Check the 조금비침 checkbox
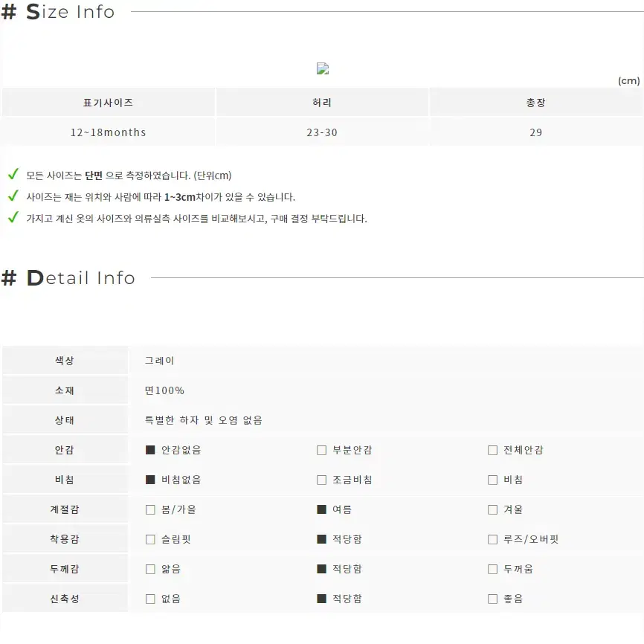 click(x=321, y=480)
